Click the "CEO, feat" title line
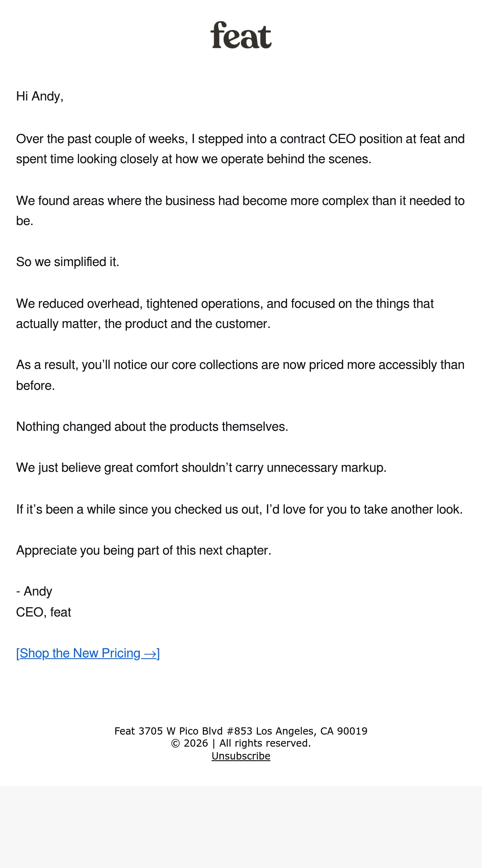This screenshot has height=868, width=482. click(43, 612)
